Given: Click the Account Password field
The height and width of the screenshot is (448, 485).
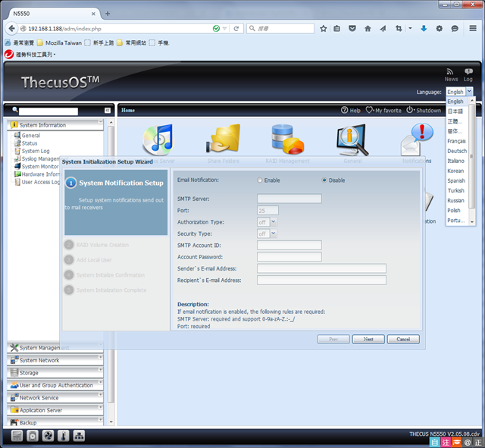Looking at the screenshot, I should [289, 257].
